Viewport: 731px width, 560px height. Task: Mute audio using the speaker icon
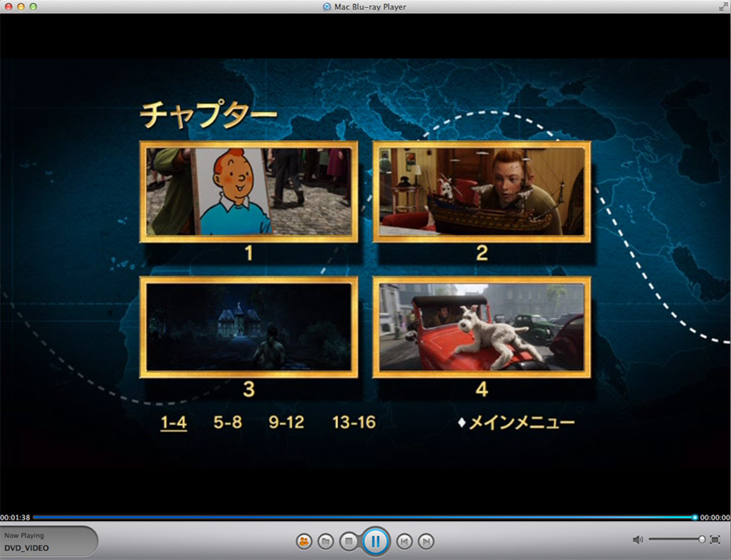pyautogui.click(x=638, y=540)
